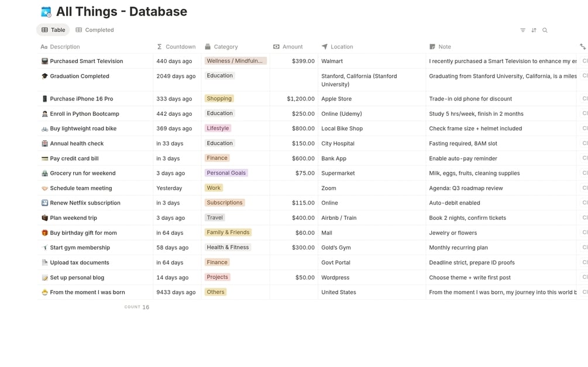Click the Wordpress location cell
The width and height of the screenshot is (588, 367).
click(335, 278)
